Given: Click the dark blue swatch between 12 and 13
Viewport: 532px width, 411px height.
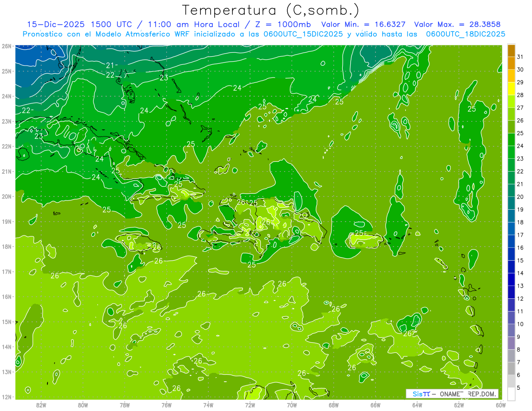Looking at the screenshot, I should click(511, 292).
